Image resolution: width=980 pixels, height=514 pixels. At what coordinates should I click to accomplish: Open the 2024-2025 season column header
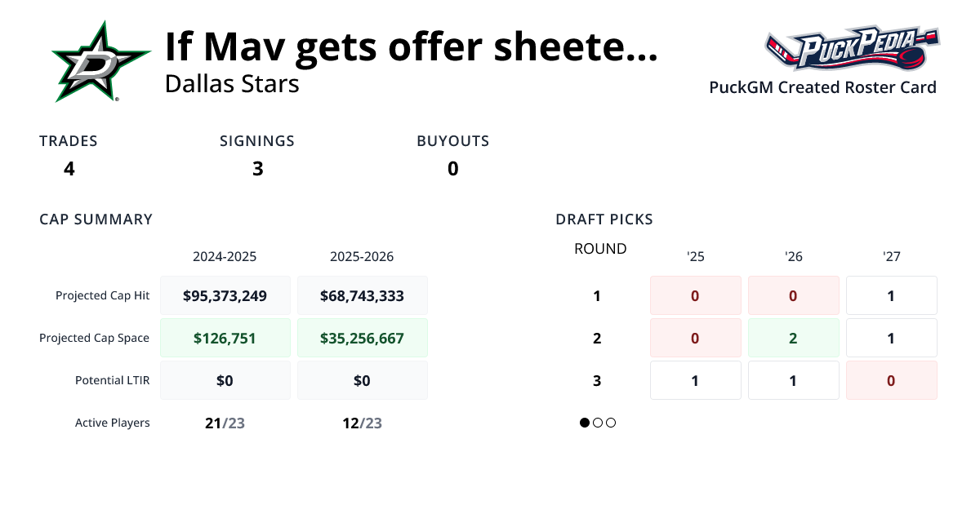tap(225, 255)
